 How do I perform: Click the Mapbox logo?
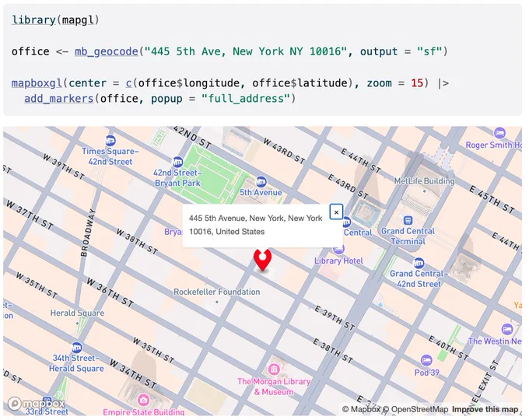36,403
